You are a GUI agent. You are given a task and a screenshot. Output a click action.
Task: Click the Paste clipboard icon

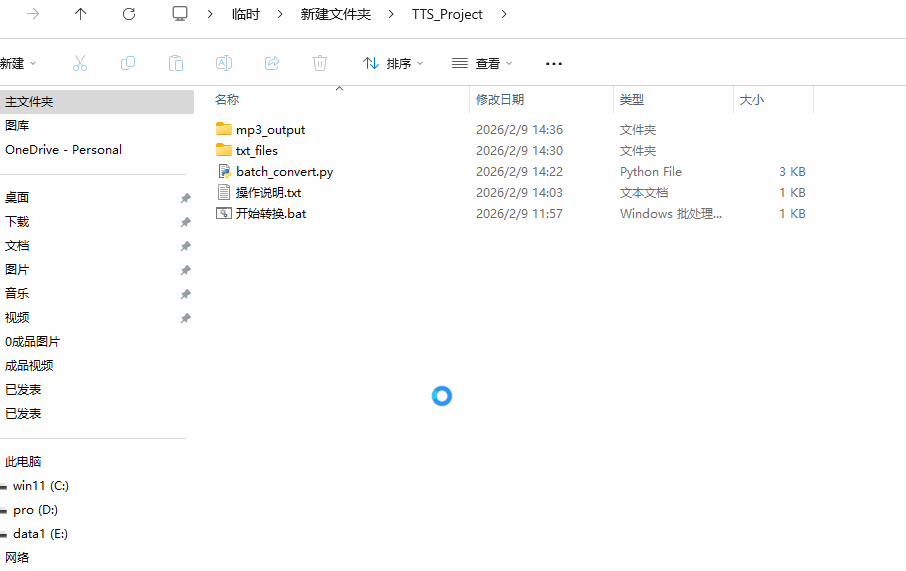(x=176, y=63)
